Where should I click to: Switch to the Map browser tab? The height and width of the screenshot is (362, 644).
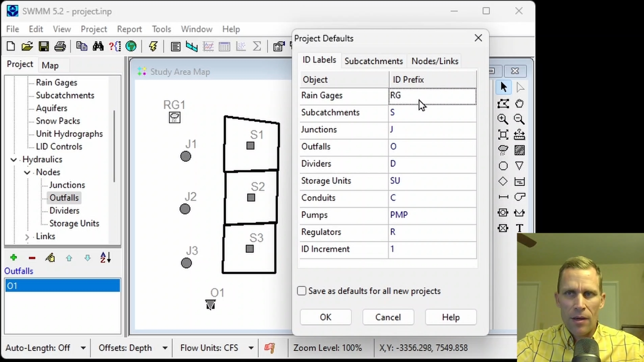click(x=50, y=65)
